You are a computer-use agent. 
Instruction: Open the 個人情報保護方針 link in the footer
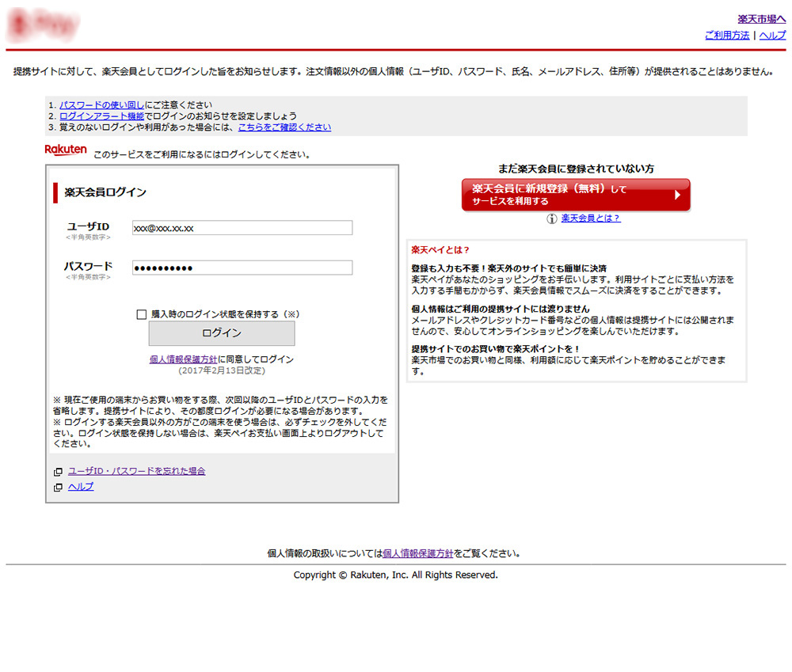click(417, 554)
